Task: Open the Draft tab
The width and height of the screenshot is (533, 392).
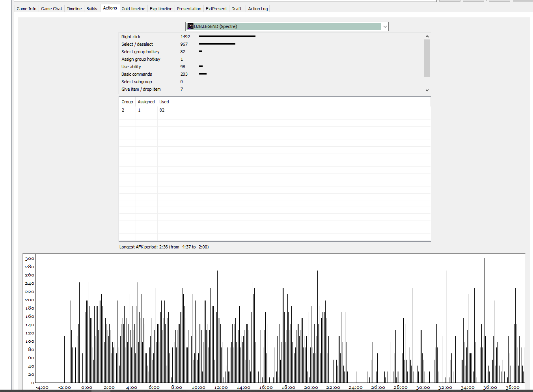Action: [237, 9]
